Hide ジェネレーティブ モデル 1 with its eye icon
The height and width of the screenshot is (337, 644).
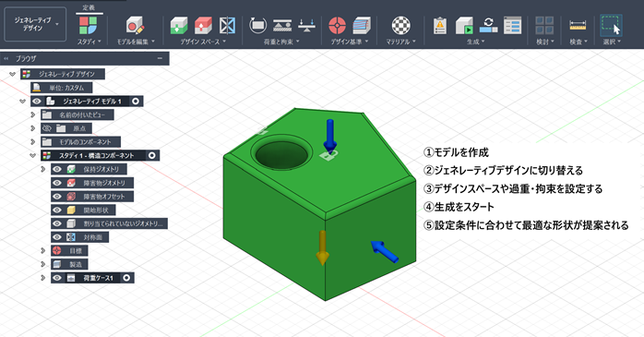[37, 102]
